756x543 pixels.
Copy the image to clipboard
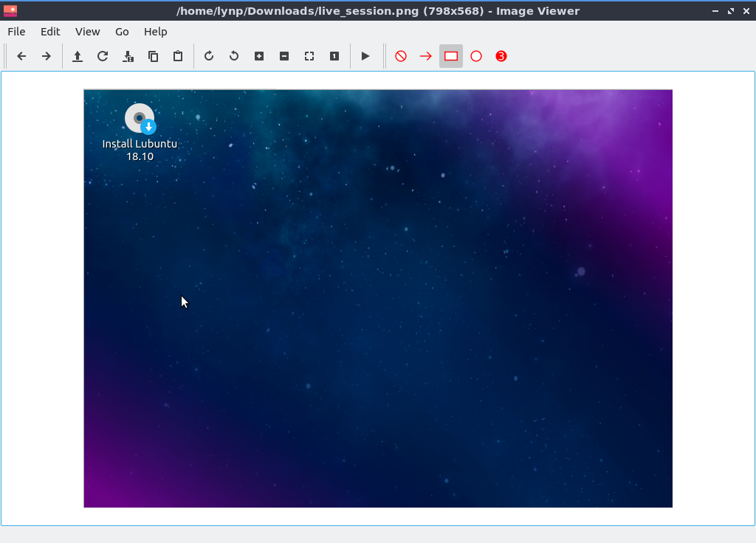(153, 56)
